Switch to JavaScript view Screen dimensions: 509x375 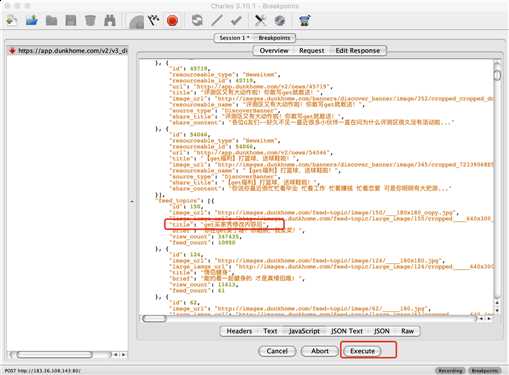click(304, 331)
